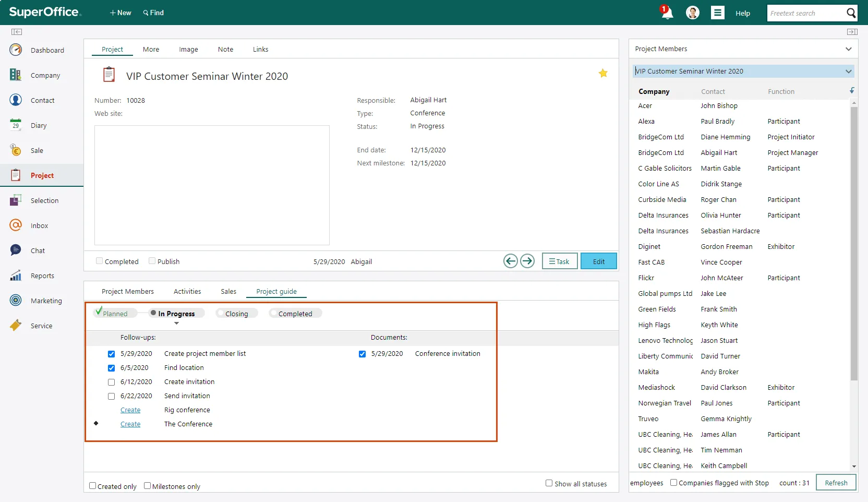
Task: Toggle the Completed checkbox
Action: click(99, 261)
